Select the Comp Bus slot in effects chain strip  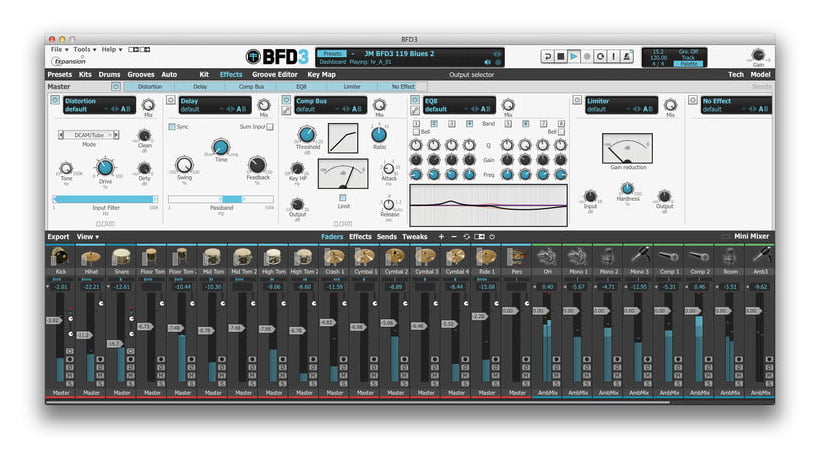pyautogui.click(x=251, y=87)
